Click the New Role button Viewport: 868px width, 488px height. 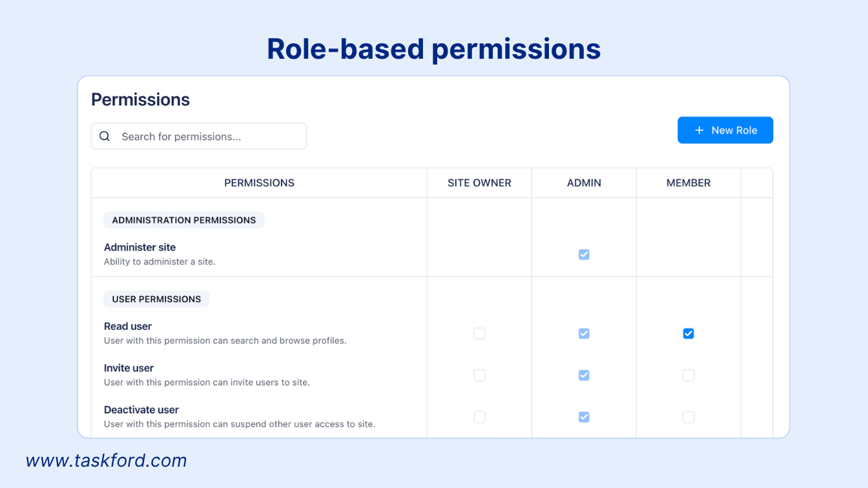(725, 130)
